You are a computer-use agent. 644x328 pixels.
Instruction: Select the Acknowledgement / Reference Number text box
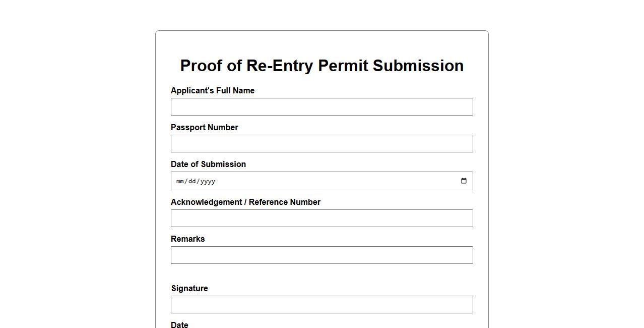point(321,218)
